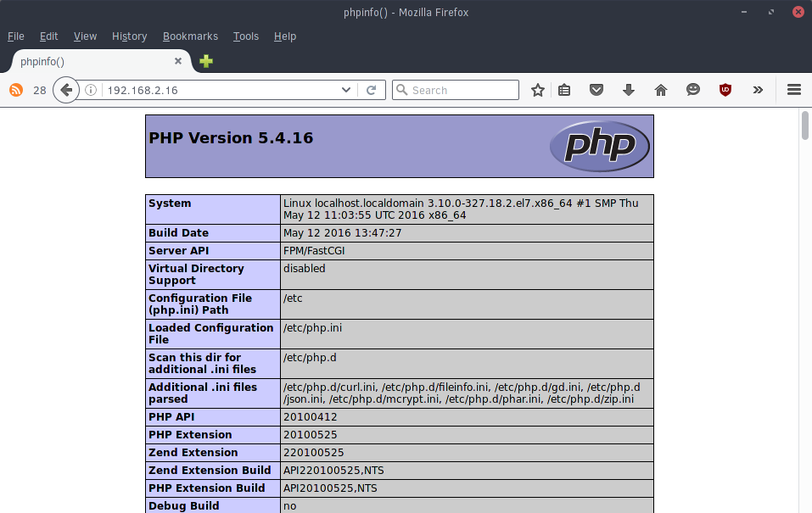Click Virtual Directory Support label
This screenshot has height=513, width=812.
pyautogui.click(x=196, y=275)
